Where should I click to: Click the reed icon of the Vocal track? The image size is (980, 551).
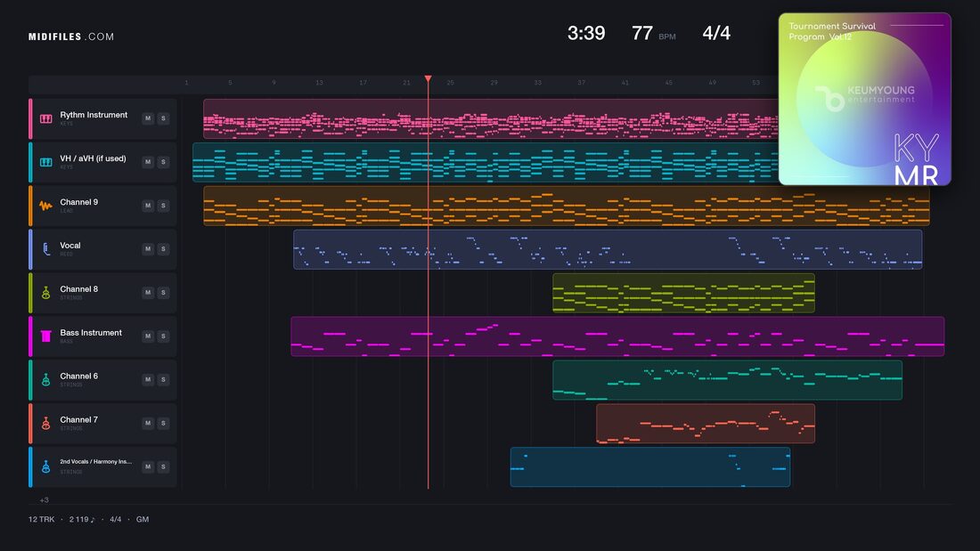pyautogui.click(x=45, y=249)
